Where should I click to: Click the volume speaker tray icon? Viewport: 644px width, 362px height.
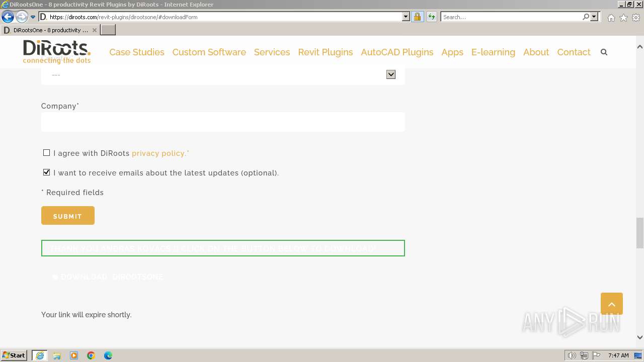point(572,355)
